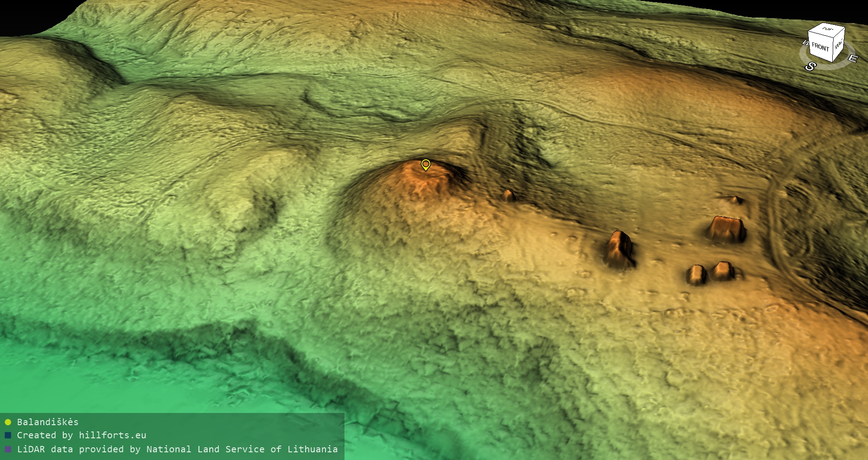Click the leftmost of the two small paired buildings

tap(696, 275)
